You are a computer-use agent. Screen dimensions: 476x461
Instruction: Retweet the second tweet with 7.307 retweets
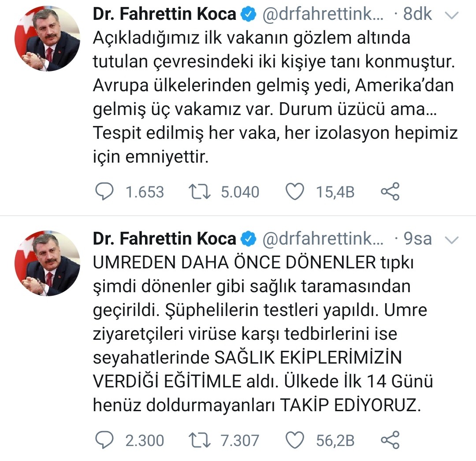click(x=199, y=440)
